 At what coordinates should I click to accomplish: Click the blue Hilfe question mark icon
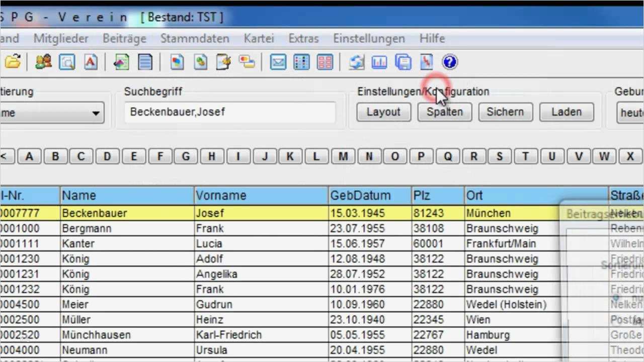coord(449,62)
